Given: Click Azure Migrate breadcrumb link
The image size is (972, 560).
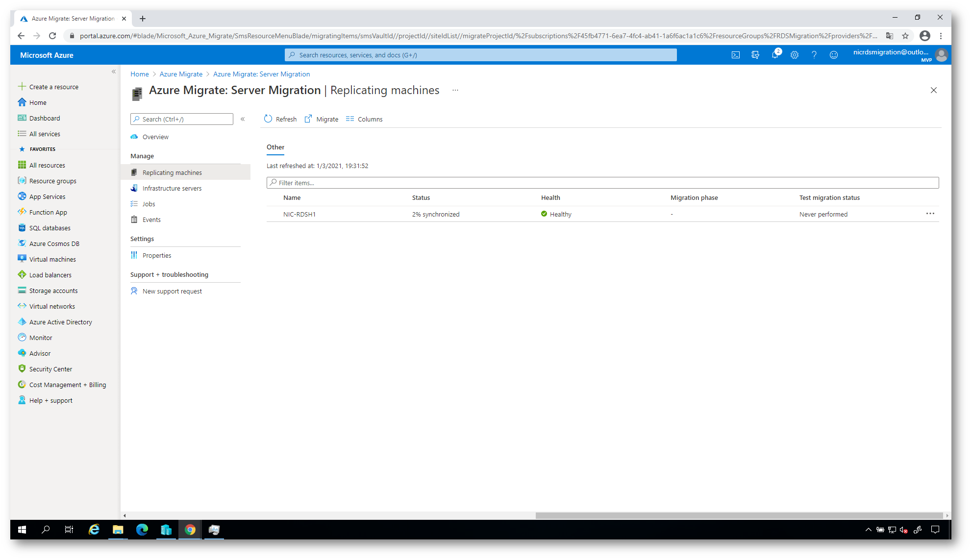Looking at the screenshot, I should pyautogui.click(x=181, y=74).
